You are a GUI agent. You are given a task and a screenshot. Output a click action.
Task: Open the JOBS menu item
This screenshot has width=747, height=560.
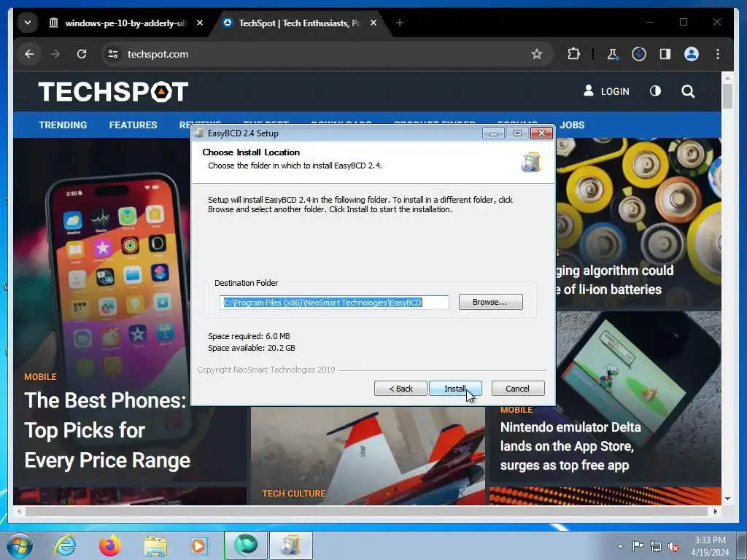[572, 125]
